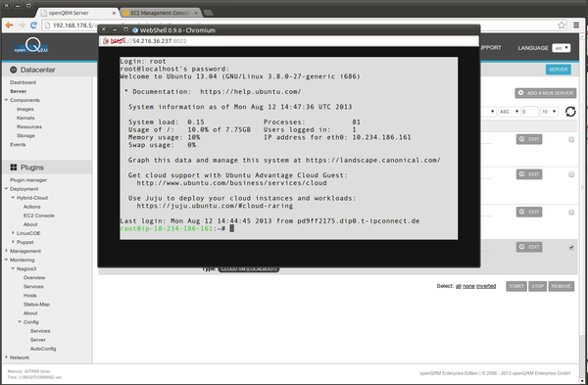Collapse the Deployment tree node
This screenshot has width=588, height=385.
pyautogui.click(x=7, y=189)
